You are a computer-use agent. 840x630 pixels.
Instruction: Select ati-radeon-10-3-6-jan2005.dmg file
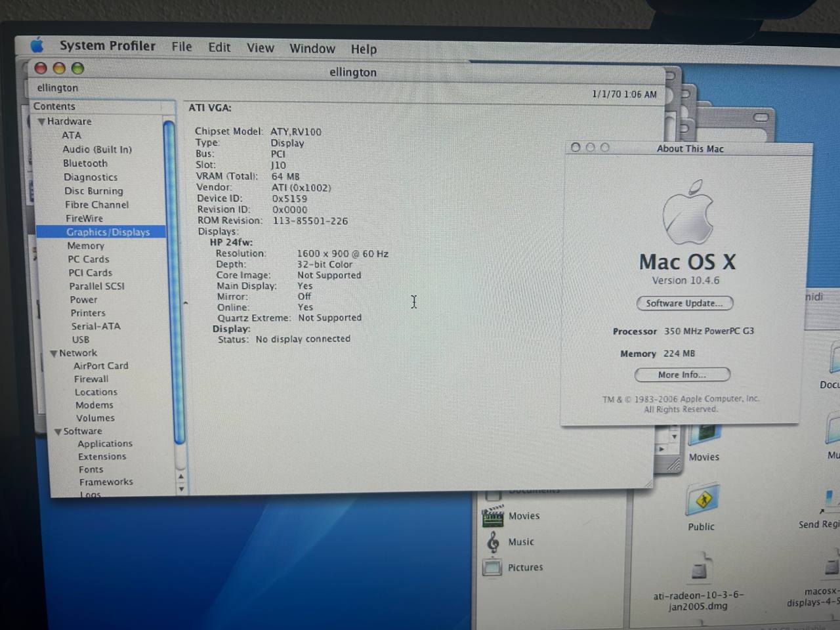pos(698,581)
